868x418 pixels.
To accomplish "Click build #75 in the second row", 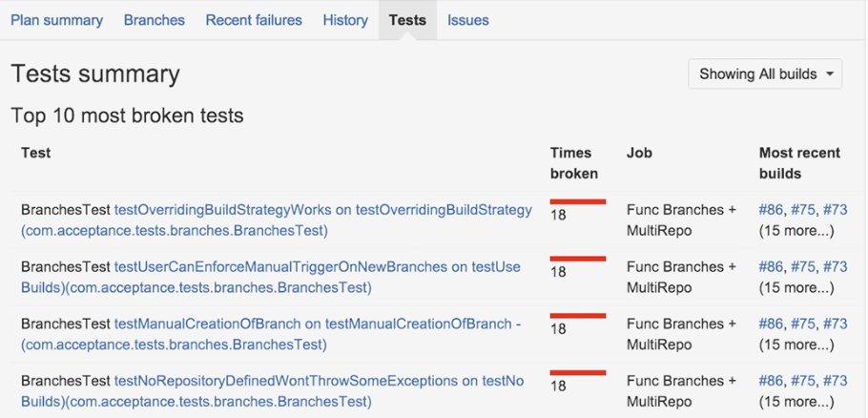I will 803,267.
